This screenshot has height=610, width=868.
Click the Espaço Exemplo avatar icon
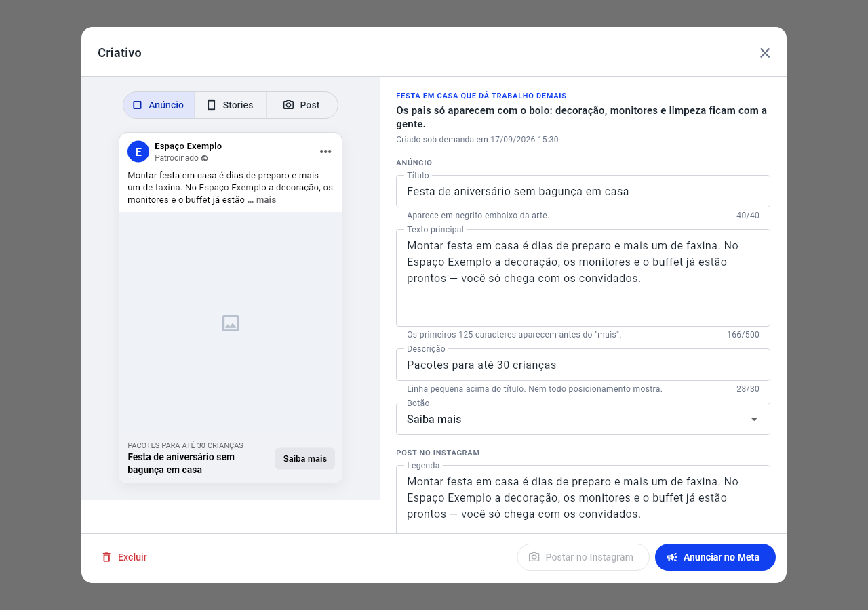tap(138, 152)
